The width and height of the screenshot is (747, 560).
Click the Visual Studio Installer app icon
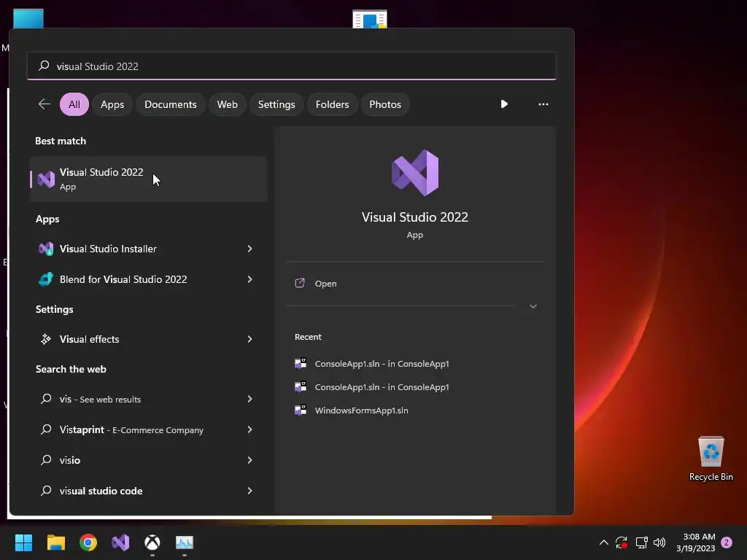(x=46, y=249)
